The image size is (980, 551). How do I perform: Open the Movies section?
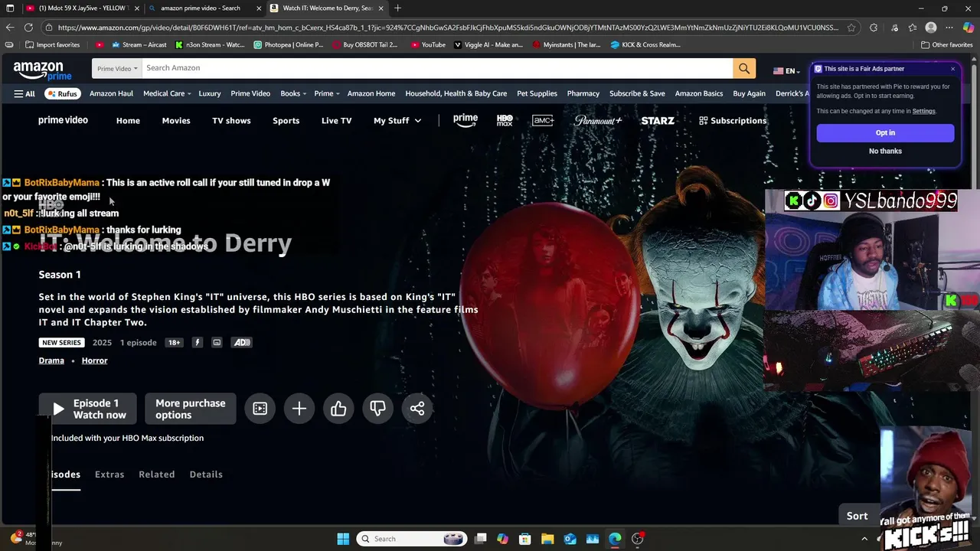pyautogui.click(x=176, y=121)
